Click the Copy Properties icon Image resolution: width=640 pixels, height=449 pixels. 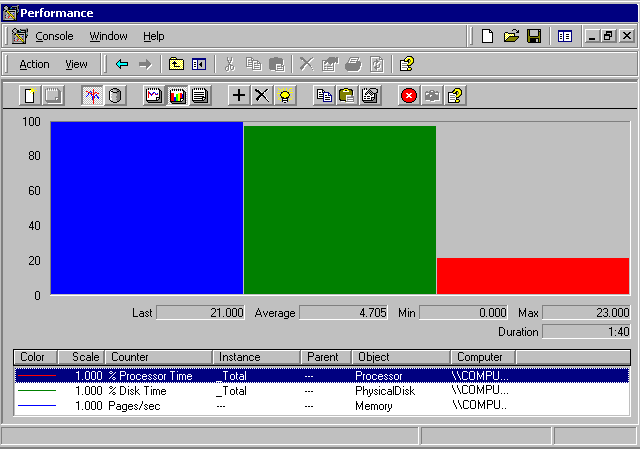click(x=324, y=95)
